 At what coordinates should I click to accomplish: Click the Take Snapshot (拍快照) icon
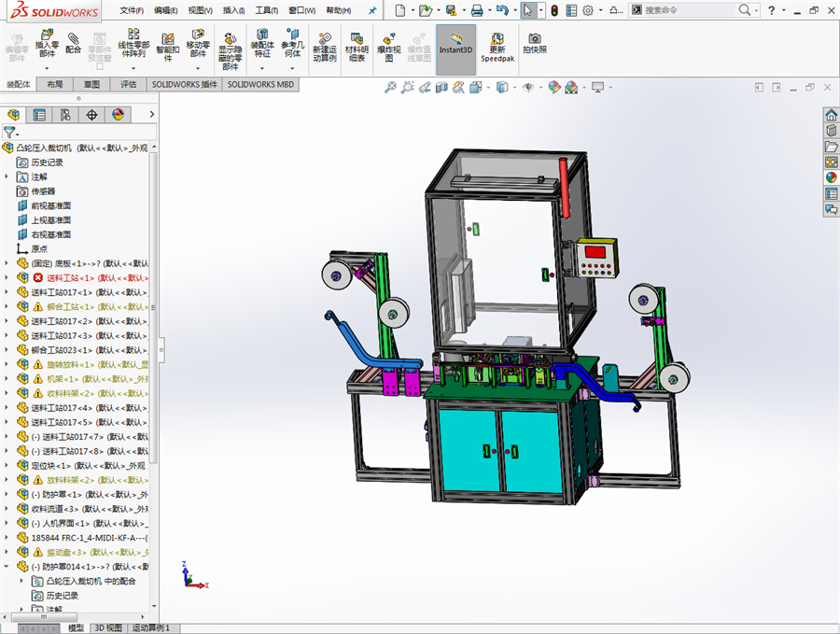point(535,43)
